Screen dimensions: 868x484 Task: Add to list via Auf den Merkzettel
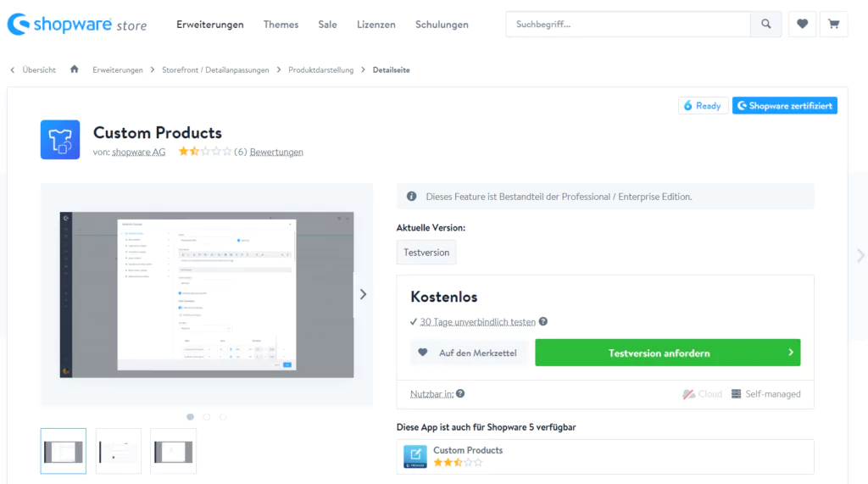click(x=468, y=353)
